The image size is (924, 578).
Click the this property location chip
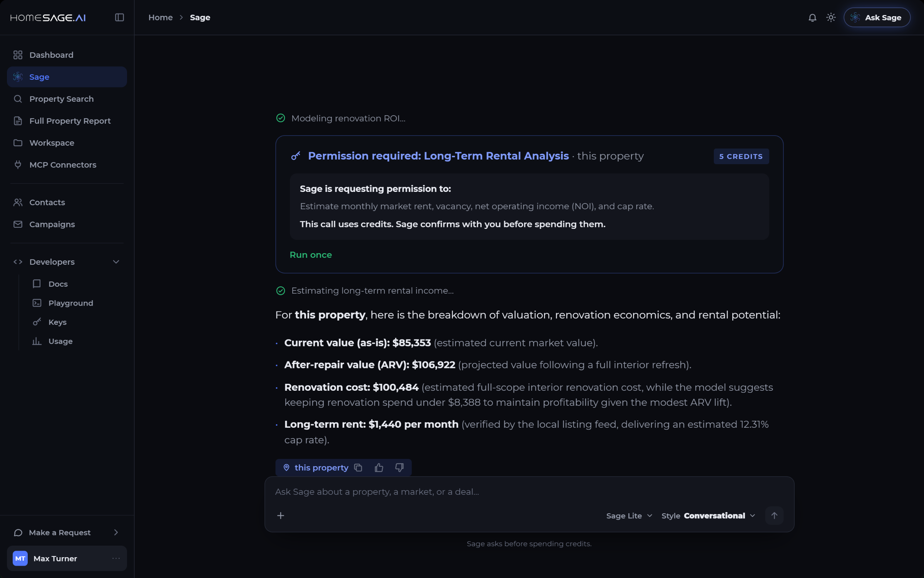click(x=316, y=467)
